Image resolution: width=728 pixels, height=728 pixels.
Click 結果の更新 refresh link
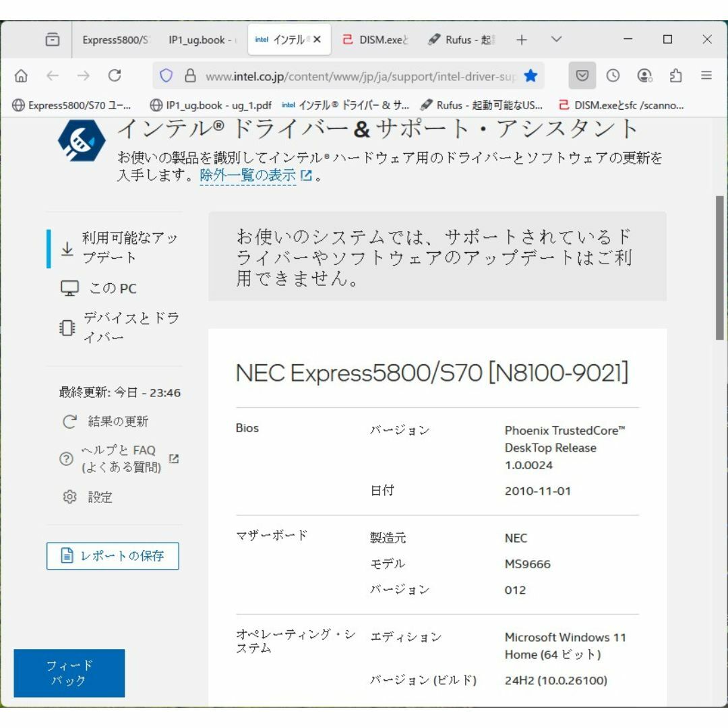pyautogui.click(x=106, y=421)
